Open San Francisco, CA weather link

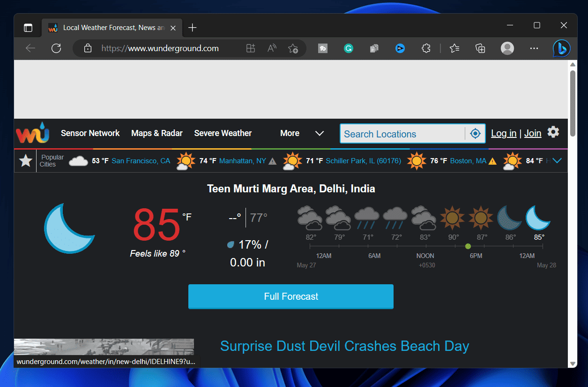pyautogui.click(x=141, y=161)
